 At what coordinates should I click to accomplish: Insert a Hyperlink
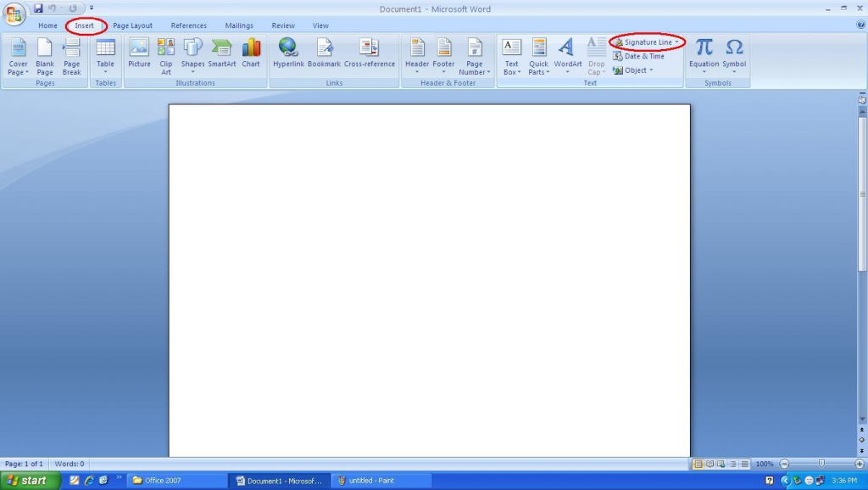288,53
